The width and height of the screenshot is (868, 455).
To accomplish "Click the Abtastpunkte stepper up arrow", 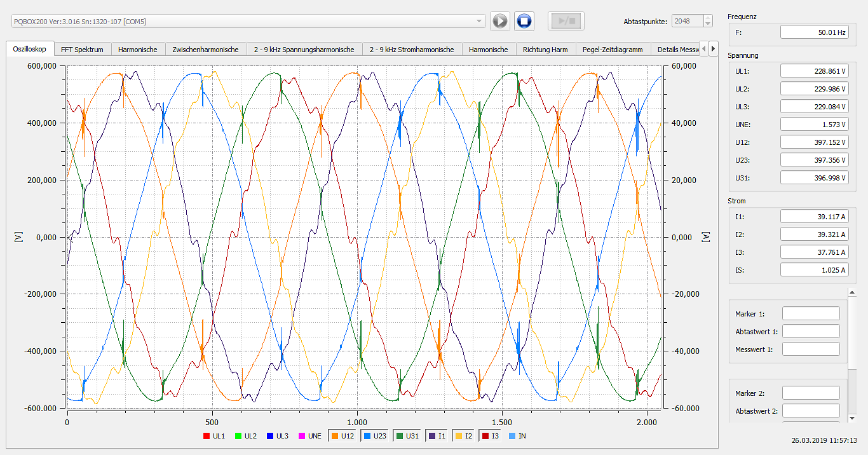I will tap(707, 18).
